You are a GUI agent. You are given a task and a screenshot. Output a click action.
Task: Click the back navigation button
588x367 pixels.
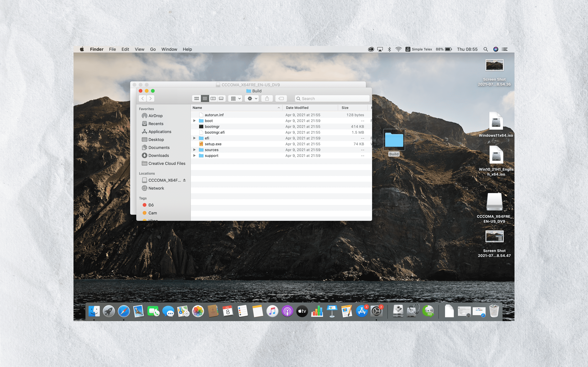142,98
